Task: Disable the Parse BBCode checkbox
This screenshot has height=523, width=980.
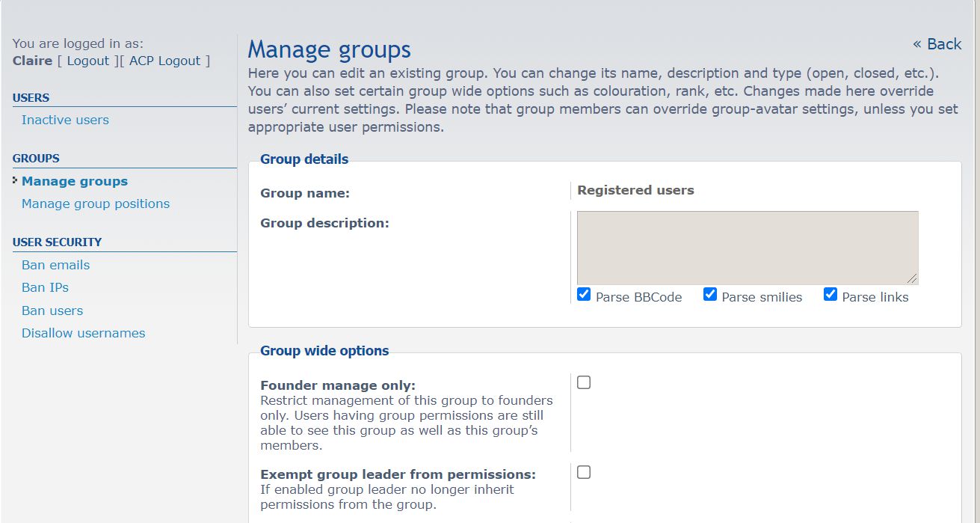Action: 584,295
